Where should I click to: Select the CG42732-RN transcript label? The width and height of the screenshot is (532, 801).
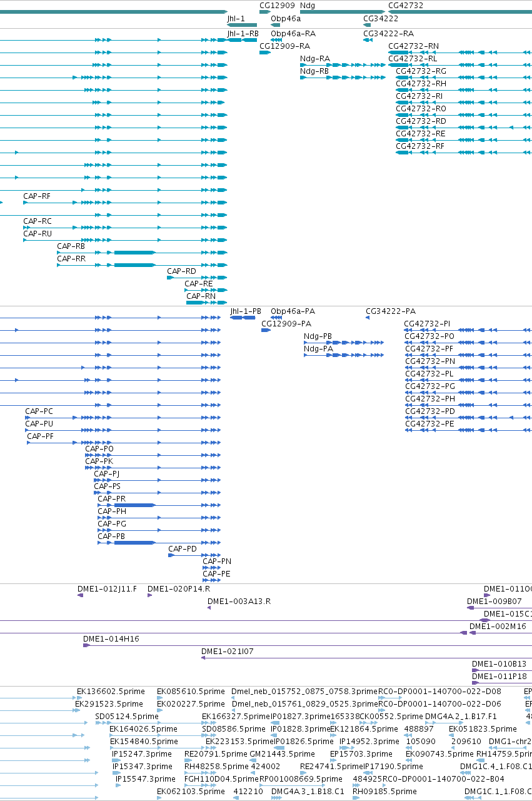(x=413, y=46)
